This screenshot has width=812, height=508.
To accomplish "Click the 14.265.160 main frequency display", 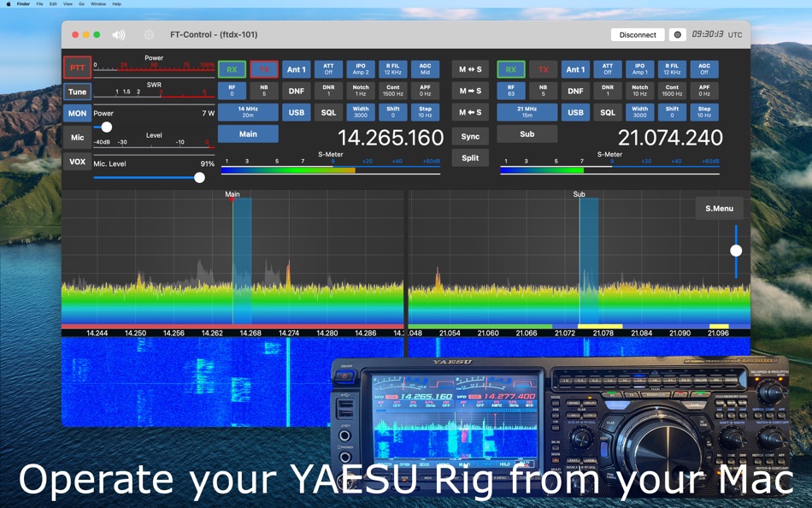I will [391, 138].
